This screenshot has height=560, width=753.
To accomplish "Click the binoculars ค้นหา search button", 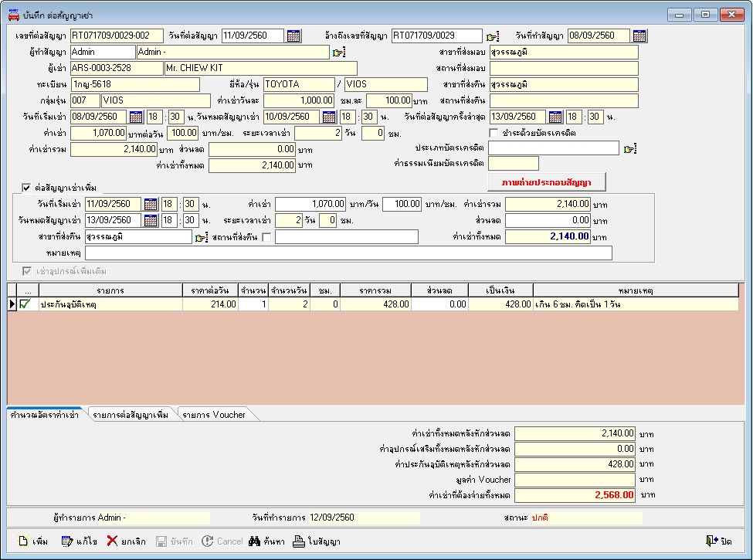I will tap(266, 541).
